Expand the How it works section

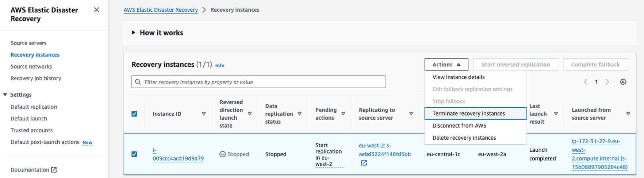134,33
